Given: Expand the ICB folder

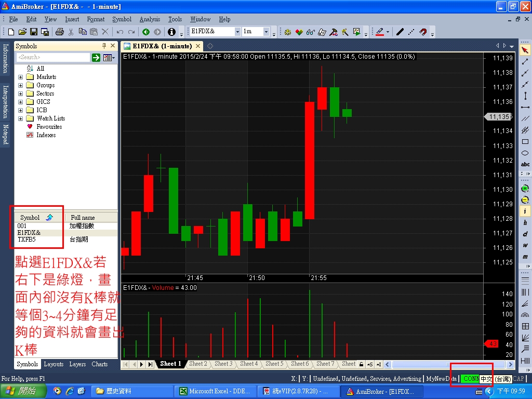Looking at the screenshot, I should tap(20, 110).
